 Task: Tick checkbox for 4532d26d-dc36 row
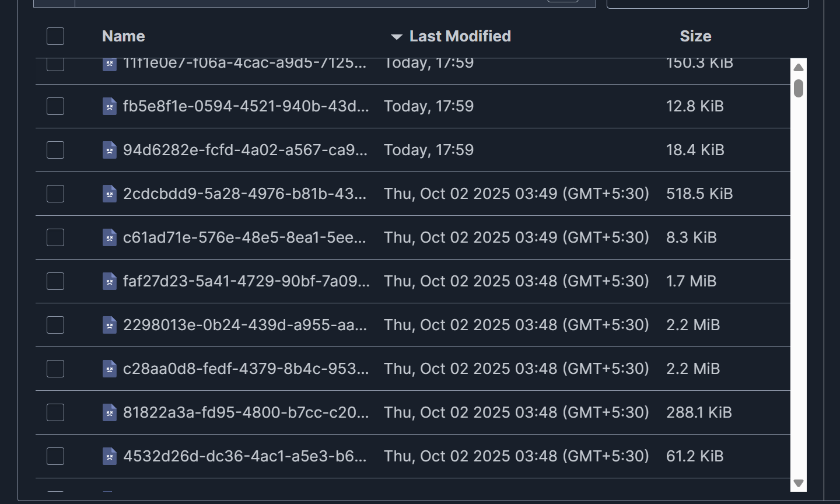55,456
